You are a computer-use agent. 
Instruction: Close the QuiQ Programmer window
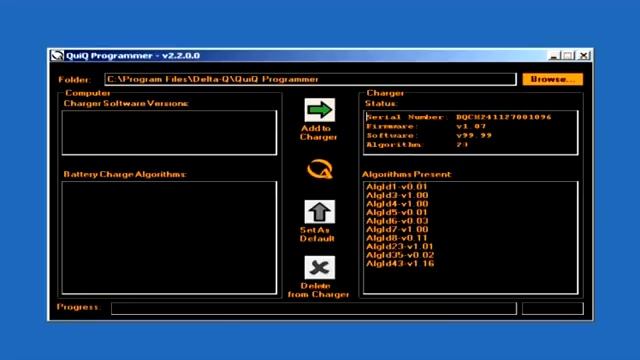pos(584,56)
